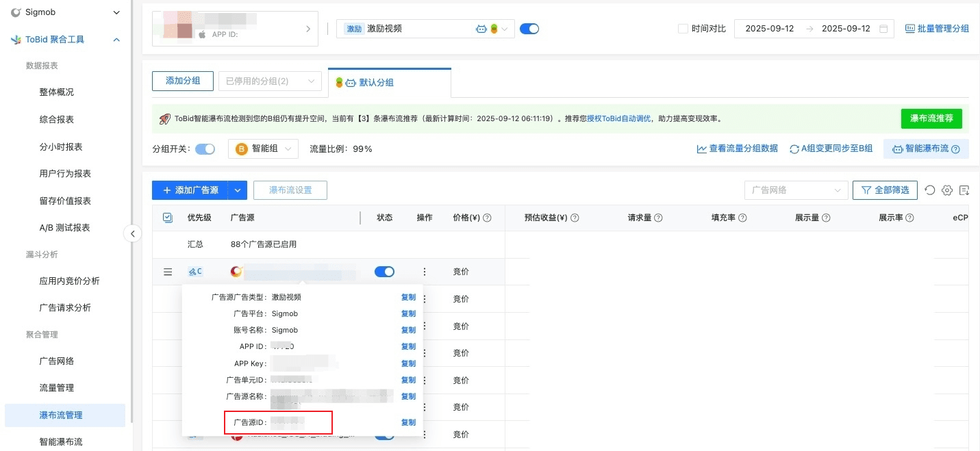This screenshot has width=980, height=451.
Task: Open 广告网络 under 聚合管理
Action: 57,361
